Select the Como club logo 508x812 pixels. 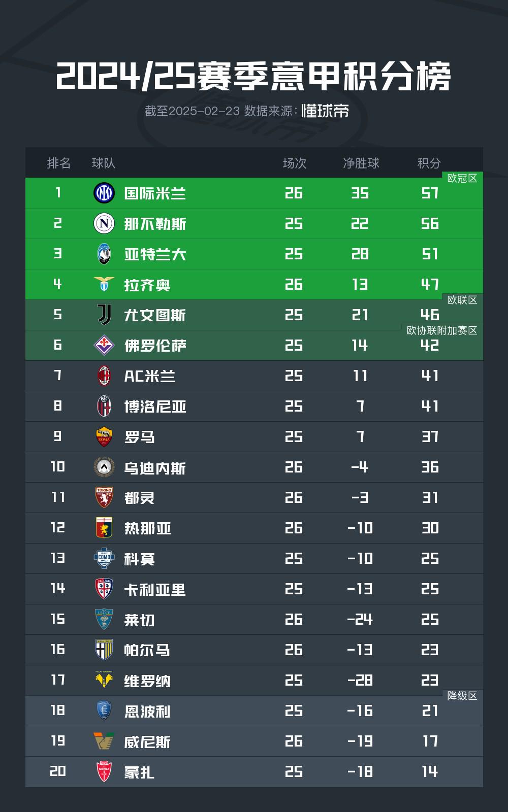104,558
